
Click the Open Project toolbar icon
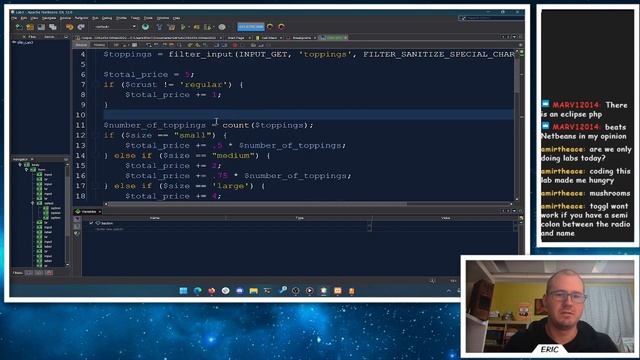point(41,27)
